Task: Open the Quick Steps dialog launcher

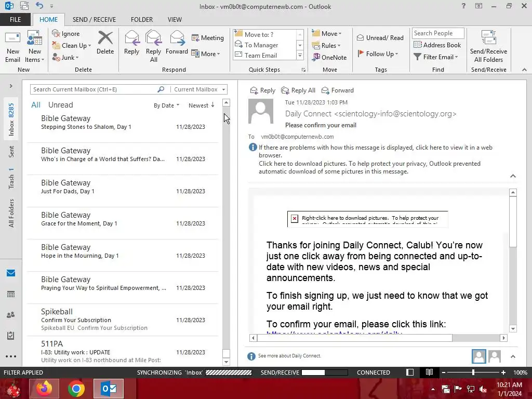Action: pyautogui.click(x=303, y=70)
